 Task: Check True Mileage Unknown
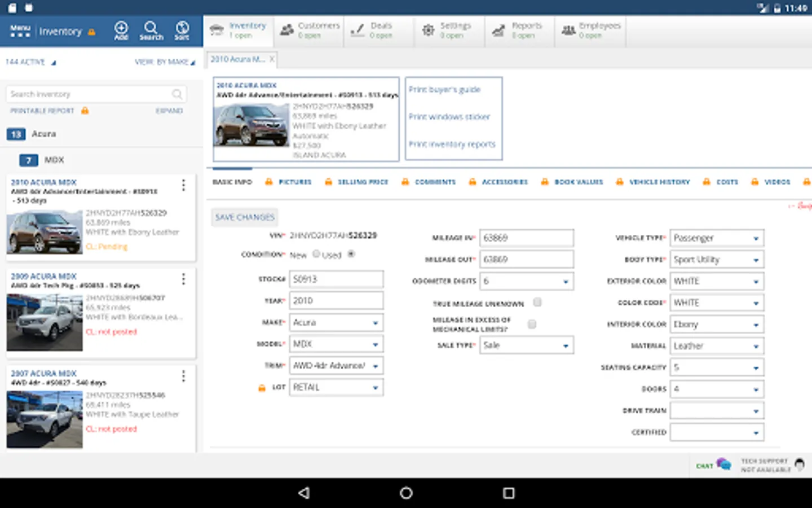pos(537,302)
